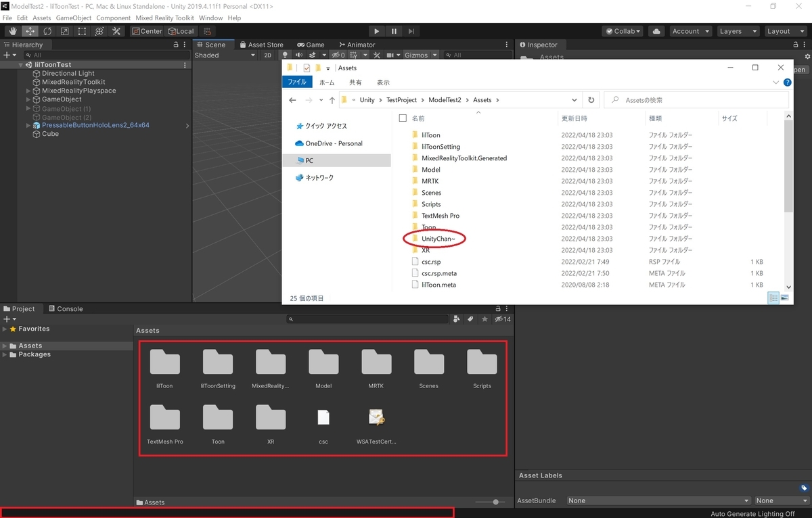Select the Scale tool
Image resolution: width=812 pixels, height=518 pixels.
tap(64, 31)
